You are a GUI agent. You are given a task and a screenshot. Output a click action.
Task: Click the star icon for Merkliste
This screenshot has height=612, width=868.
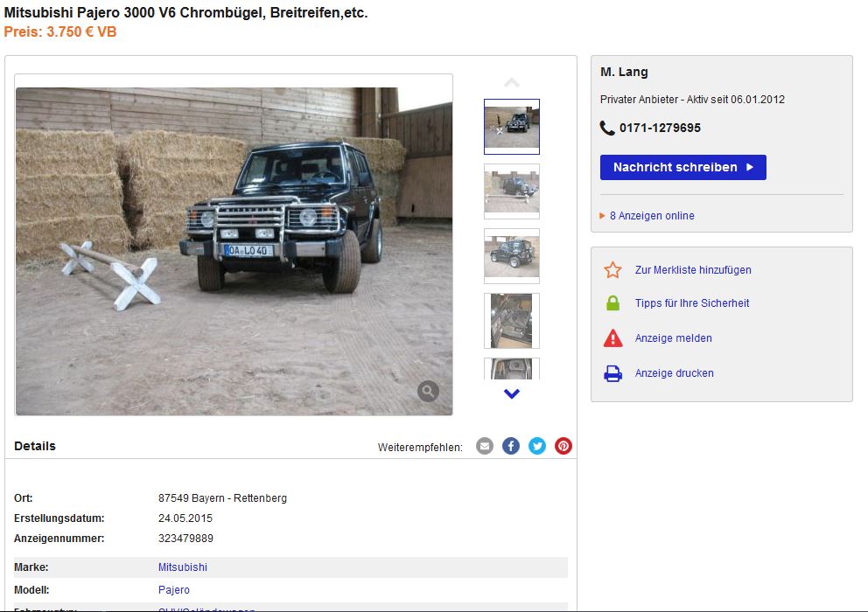[612, 270]
